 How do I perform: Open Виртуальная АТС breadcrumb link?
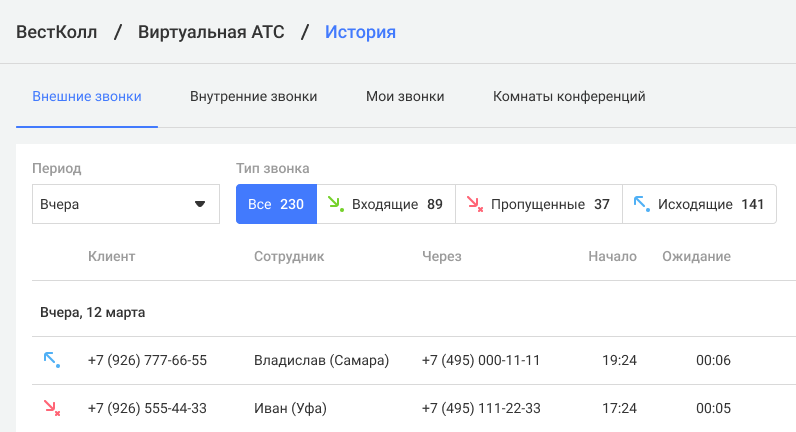211,32
